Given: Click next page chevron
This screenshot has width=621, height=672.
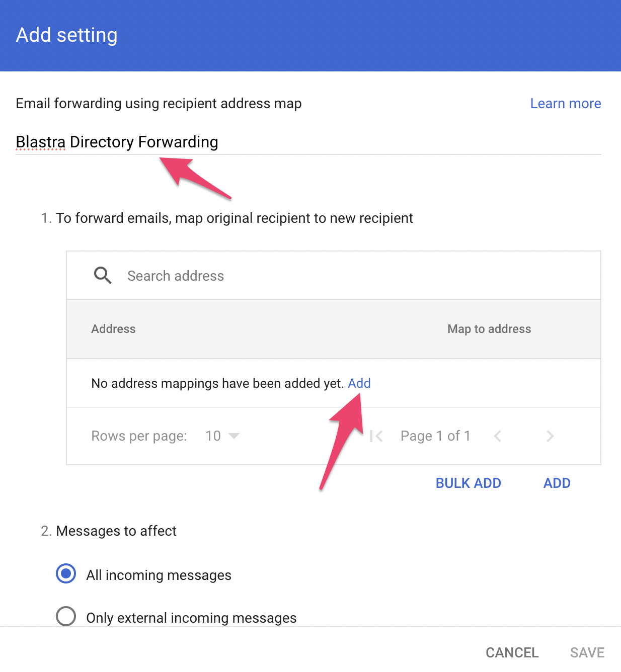Looking at the screenshot, I should 550,436.
